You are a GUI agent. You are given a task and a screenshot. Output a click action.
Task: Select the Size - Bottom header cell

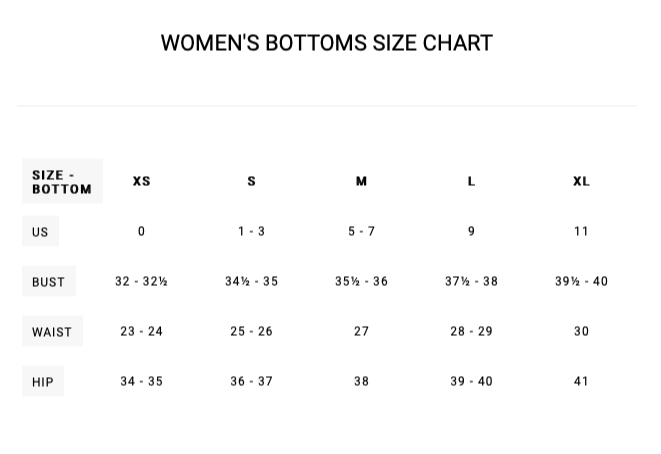tap(62, 181)
